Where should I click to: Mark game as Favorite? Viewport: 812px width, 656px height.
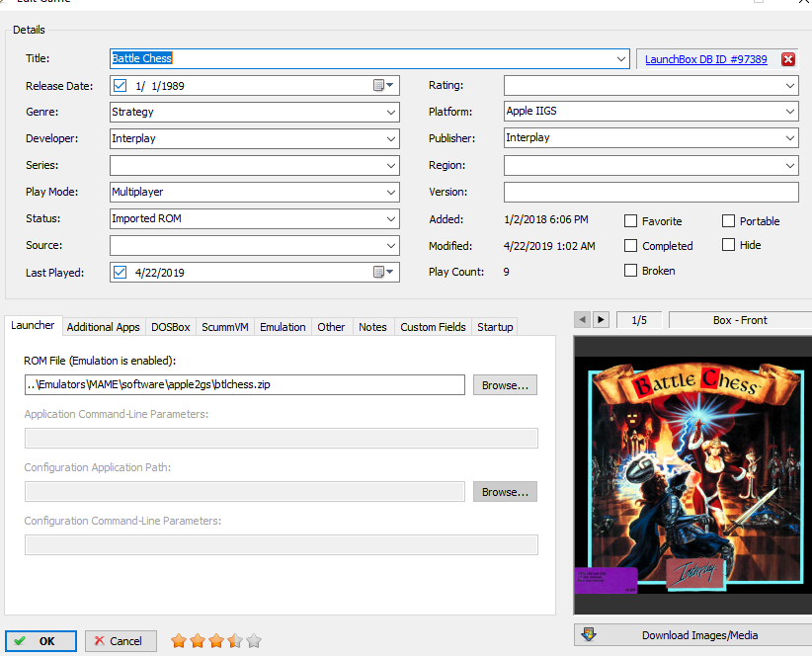click(630, 221)
